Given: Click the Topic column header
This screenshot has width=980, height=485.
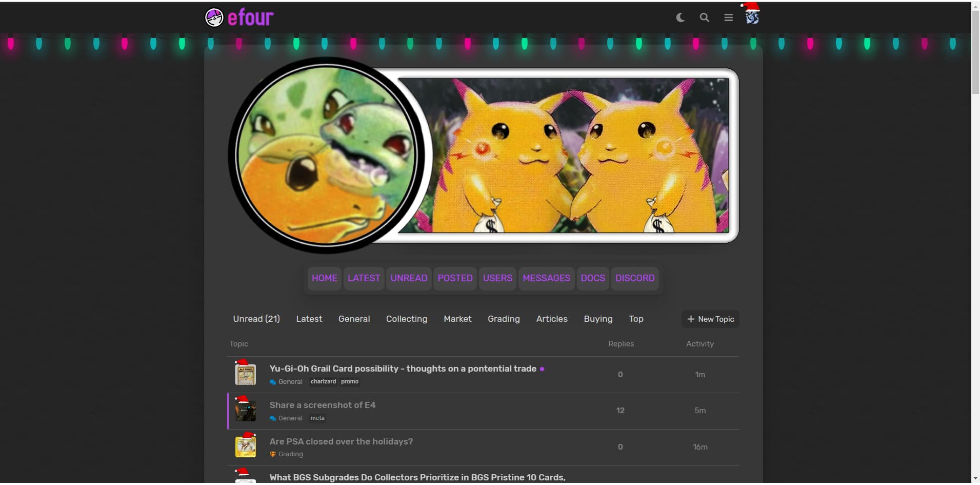Looking at the screenshot, I should (x=238, y=344).
